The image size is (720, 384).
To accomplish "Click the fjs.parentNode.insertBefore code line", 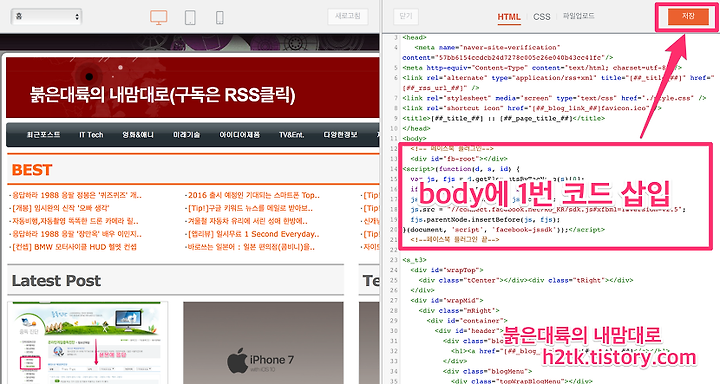I will point(485,219).
